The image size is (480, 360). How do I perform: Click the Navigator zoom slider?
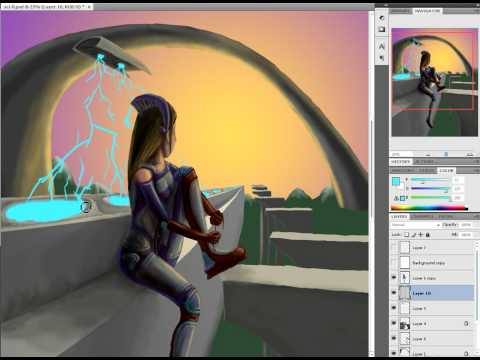[x=447, y=154]
